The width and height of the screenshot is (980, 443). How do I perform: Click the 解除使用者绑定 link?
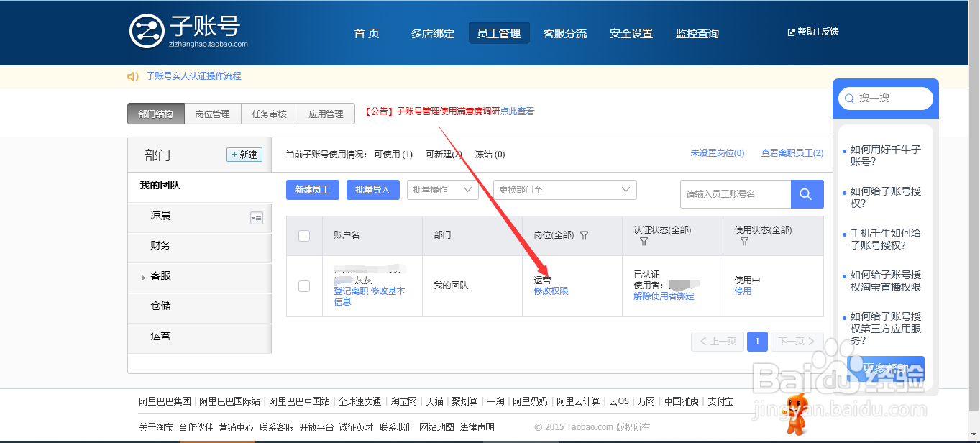[x=664, y=296]
